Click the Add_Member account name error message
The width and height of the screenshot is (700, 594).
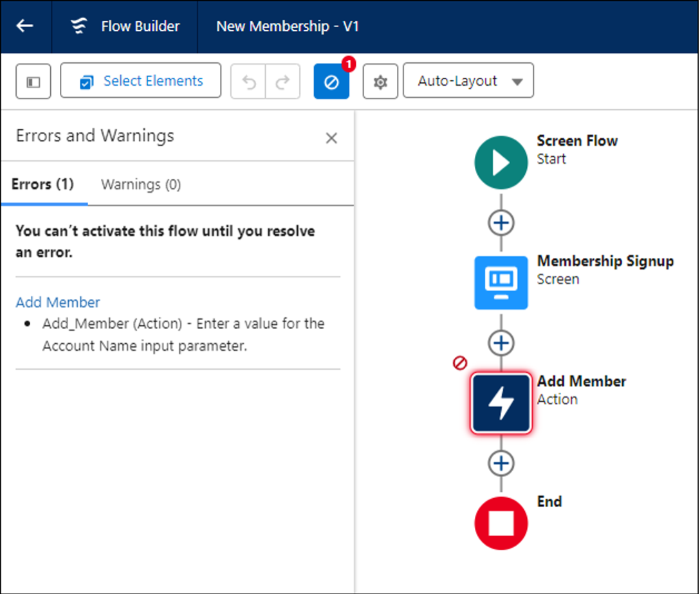(183, 334)
